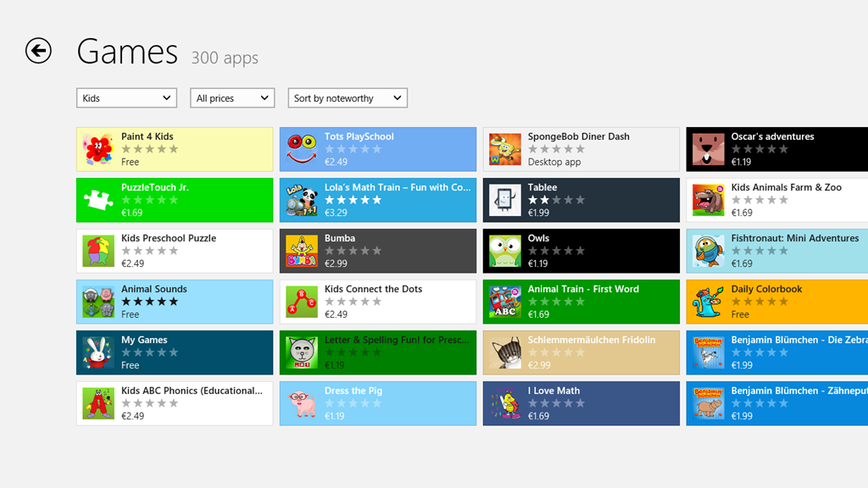Click the Tablee tablet icon
The image size is (868, 488).
[x=505, y=201]
